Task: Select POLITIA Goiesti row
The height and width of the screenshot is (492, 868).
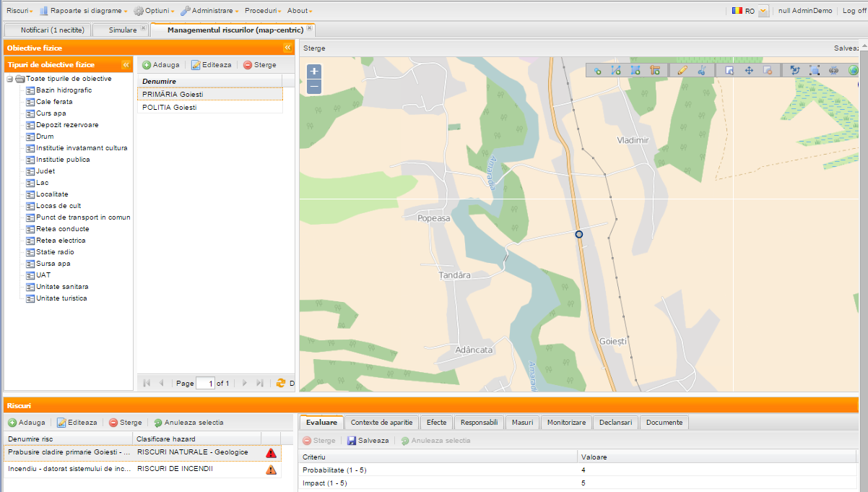Action: coord(209,107)
